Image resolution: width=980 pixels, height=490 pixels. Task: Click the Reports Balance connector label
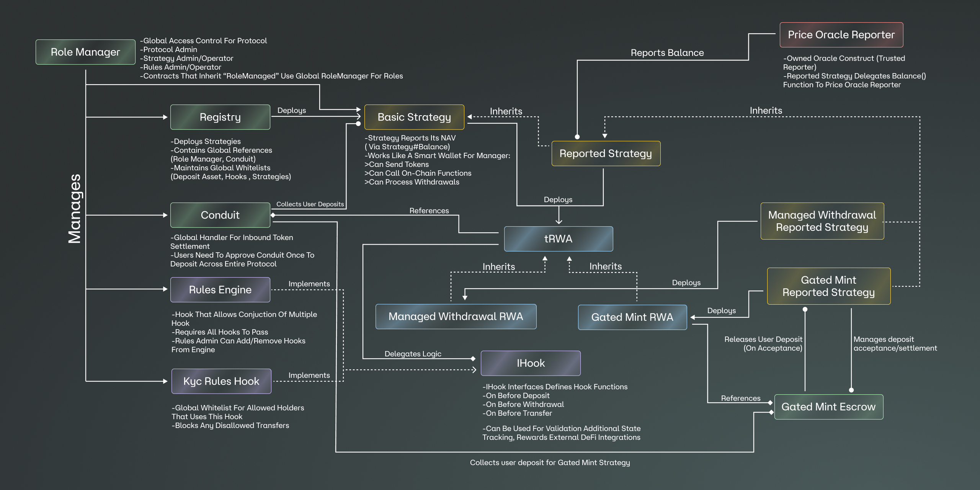click(667, 53)
